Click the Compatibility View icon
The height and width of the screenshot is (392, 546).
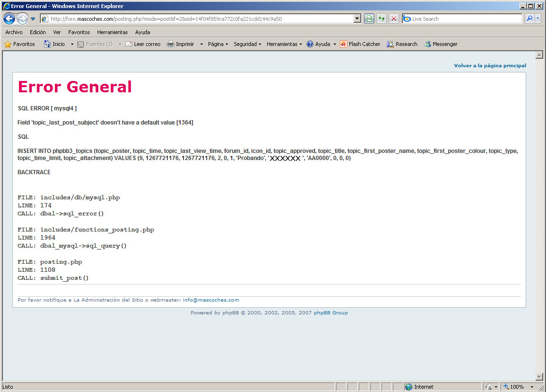[369, 19]
